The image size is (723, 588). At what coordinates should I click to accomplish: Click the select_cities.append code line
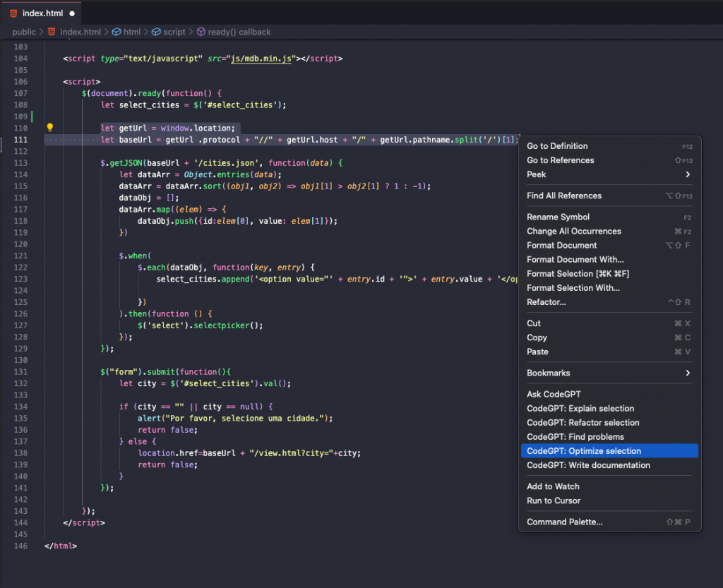point(337,279)
